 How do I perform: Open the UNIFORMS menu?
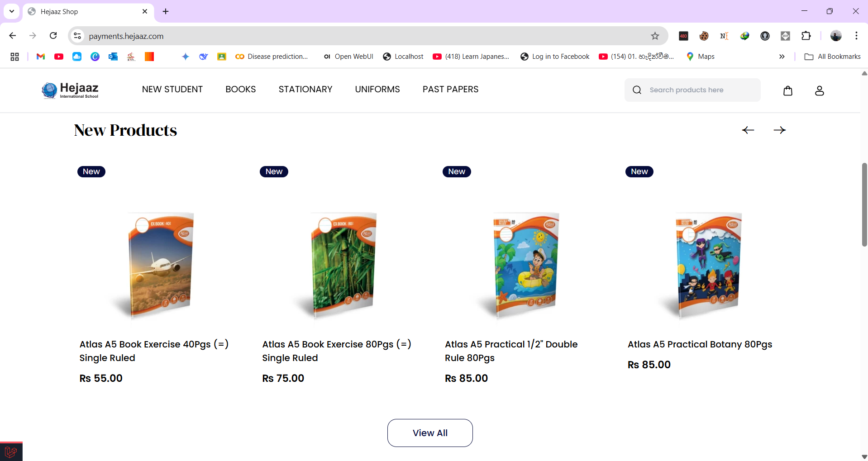377,90
